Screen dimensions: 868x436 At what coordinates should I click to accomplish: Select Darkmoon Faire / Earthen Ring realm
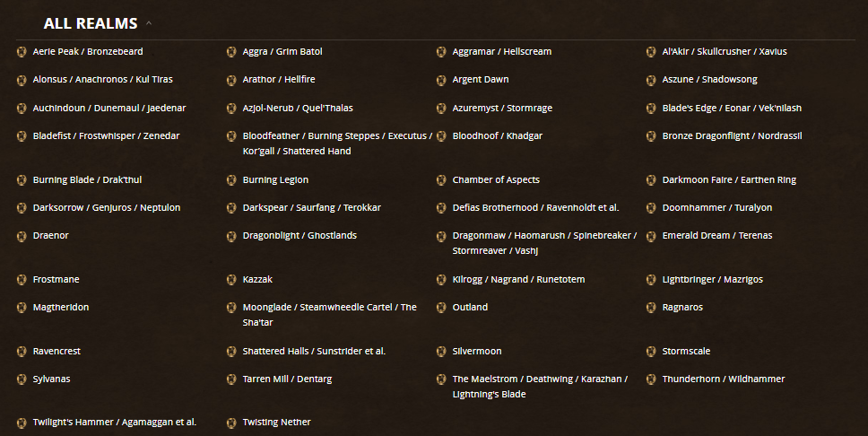[x=729, y=180]
